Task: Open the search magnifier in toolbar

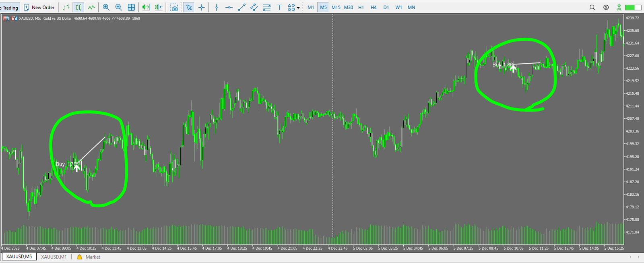Action: (x=592, y=7)
